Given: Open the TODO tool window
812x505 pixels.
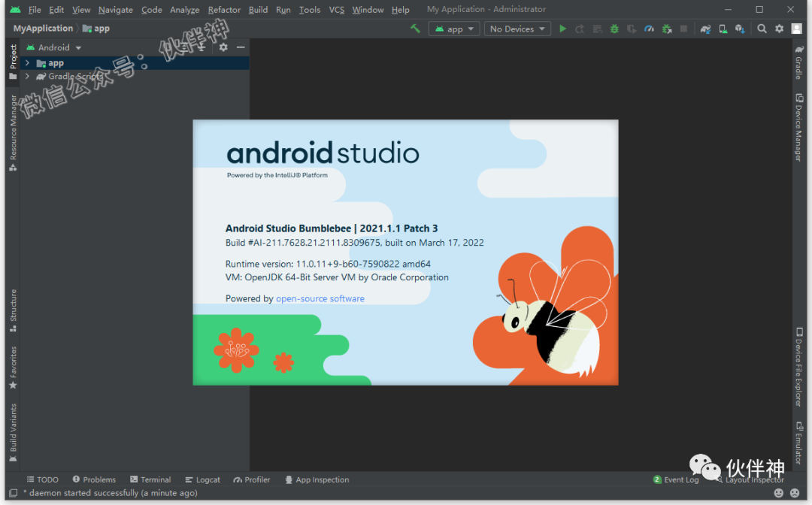Looking at the screenshot, I should click(42, 479).
